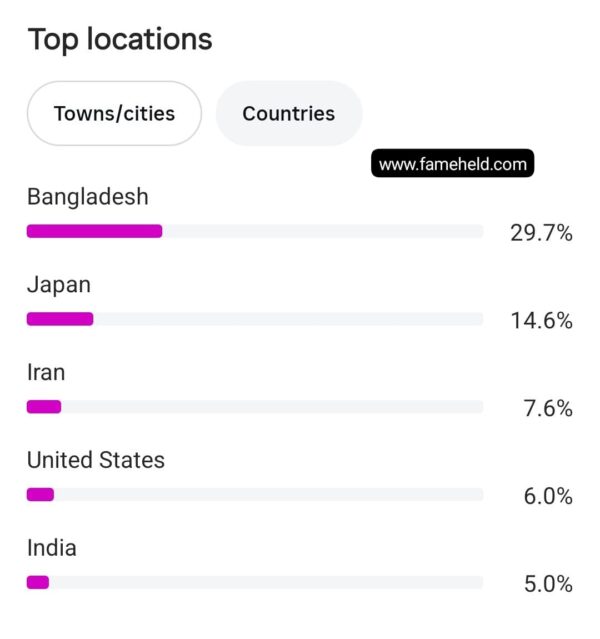600x639 pixels.
Task: Click the Top locations heading
Action: point(120,40)
